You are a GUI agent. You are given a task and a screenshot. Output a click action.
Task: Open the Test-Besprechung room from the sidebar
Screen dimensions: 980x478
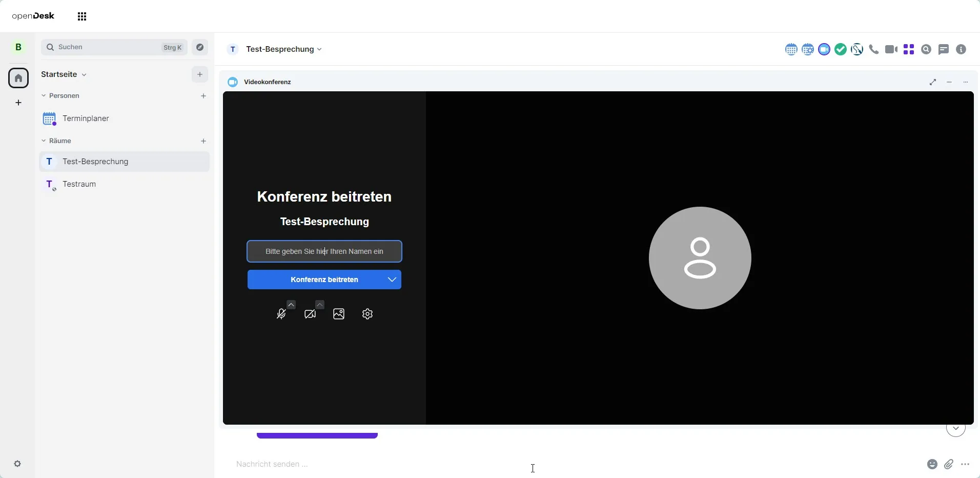95,162
